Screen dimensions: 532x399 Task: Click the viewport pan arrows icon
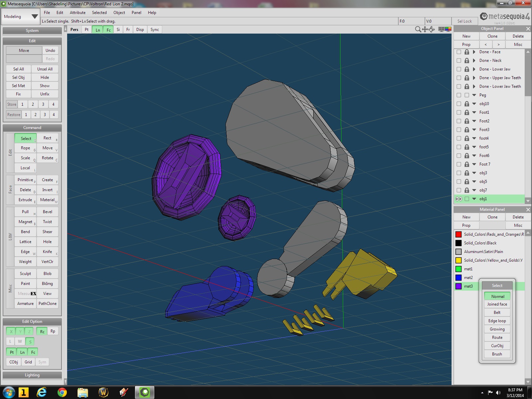[425, 29]
